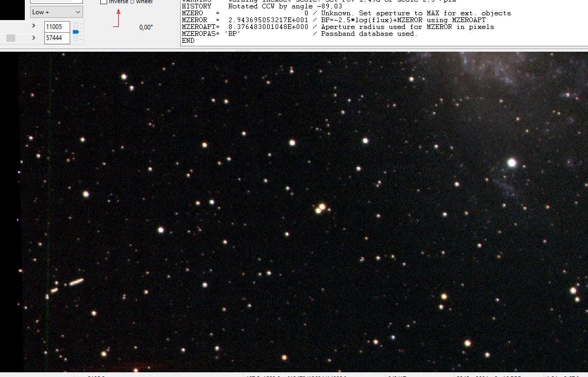The height and width of the screenshot is (377, 588).
Task: Click the right arrow beside the 11005 field
Action: [x=34, y=26]
